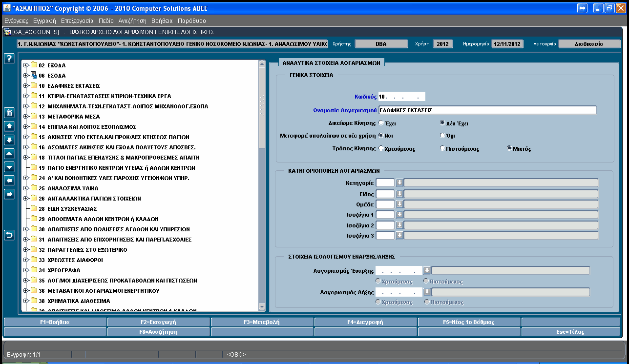This screenshot has height=364, width=629.
Task: Open the Λογαριασμός Έναρξης lookup arrow
Action: pyautogui.click(x=426, y=270)
